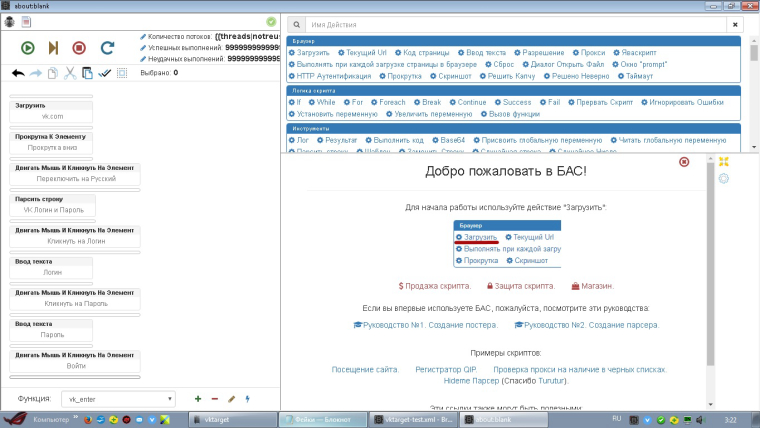Screen dimensions: 760x428
Task: Clear action search with X button
Action: (x=735, y=23)
